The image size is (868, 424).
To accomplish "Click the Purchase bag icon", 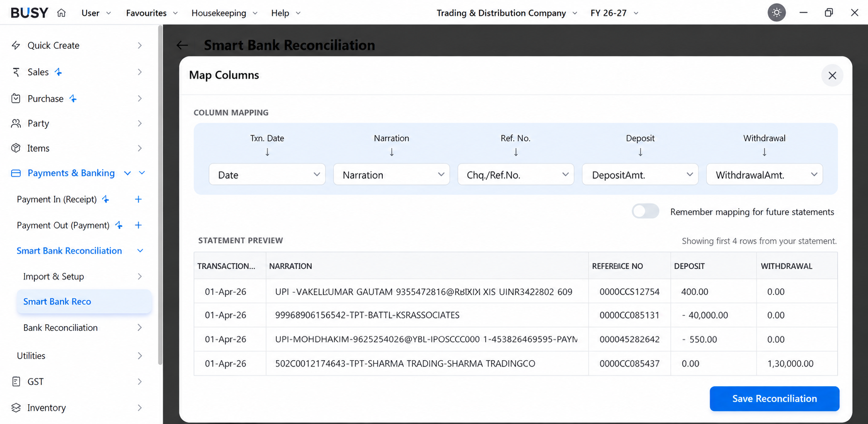I will coord(16,99).
